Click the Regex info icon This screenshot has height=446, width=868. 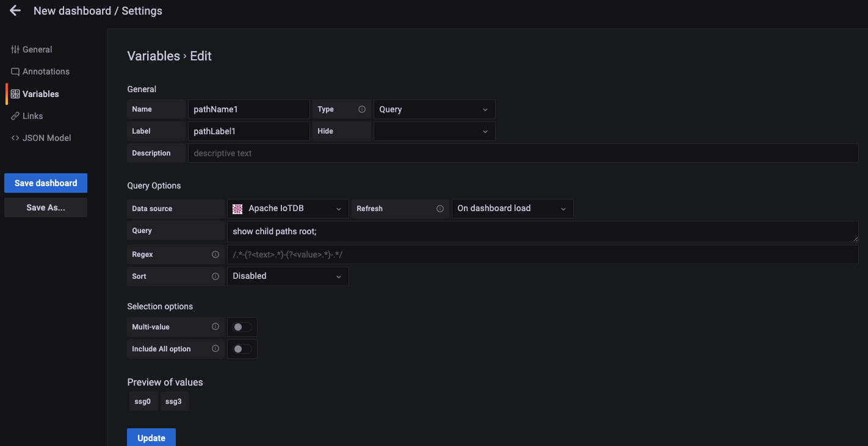tap(215, 254)
